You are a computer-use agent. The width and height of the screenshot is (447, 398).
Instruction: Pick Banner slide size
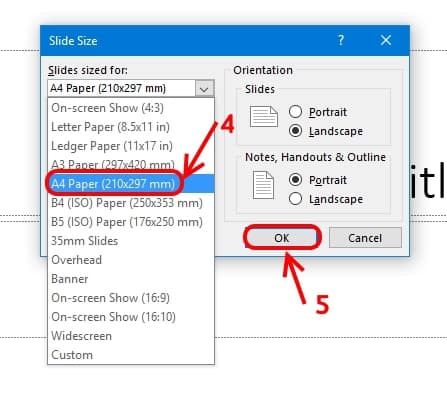131,279
